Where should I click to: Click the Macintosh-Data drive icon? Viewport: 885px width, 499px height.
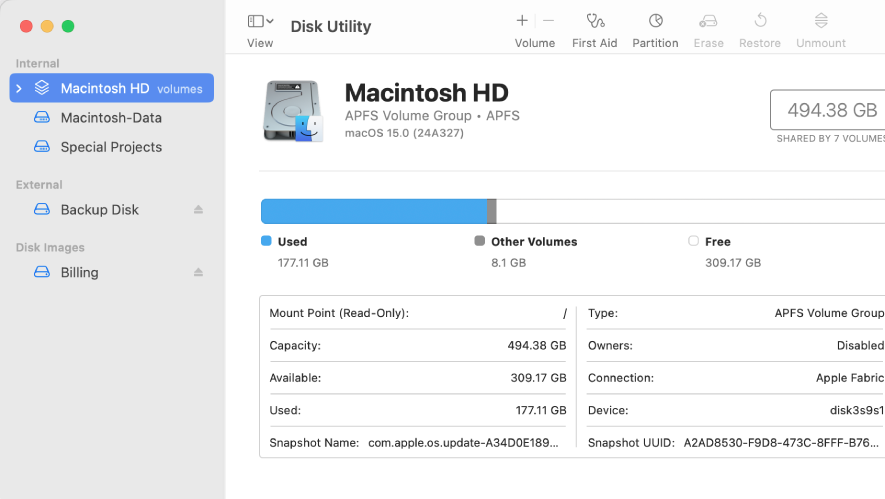(x=42, y=117)
